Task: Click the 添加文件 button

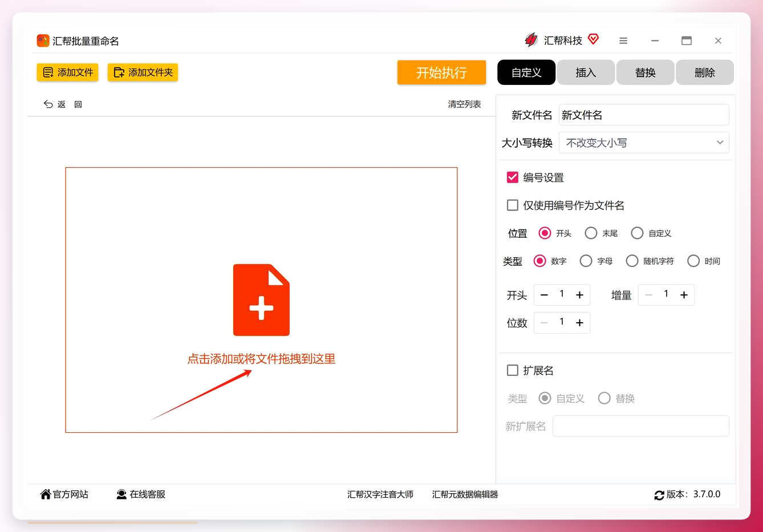Action: [x=67, y=72]
